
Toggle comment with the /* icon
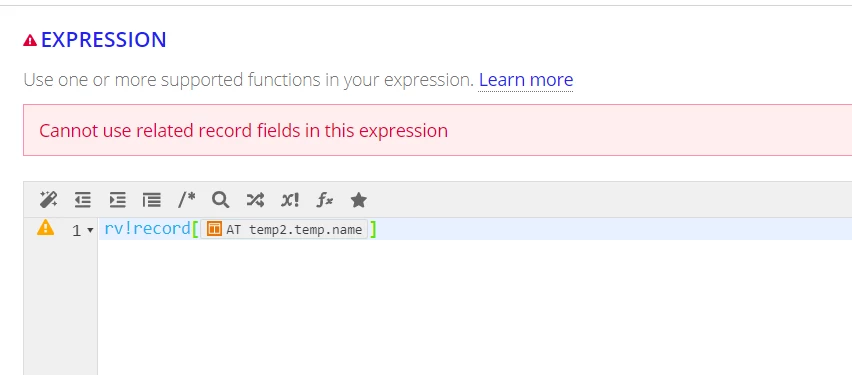pyautogui.click(x=186, y=200)
